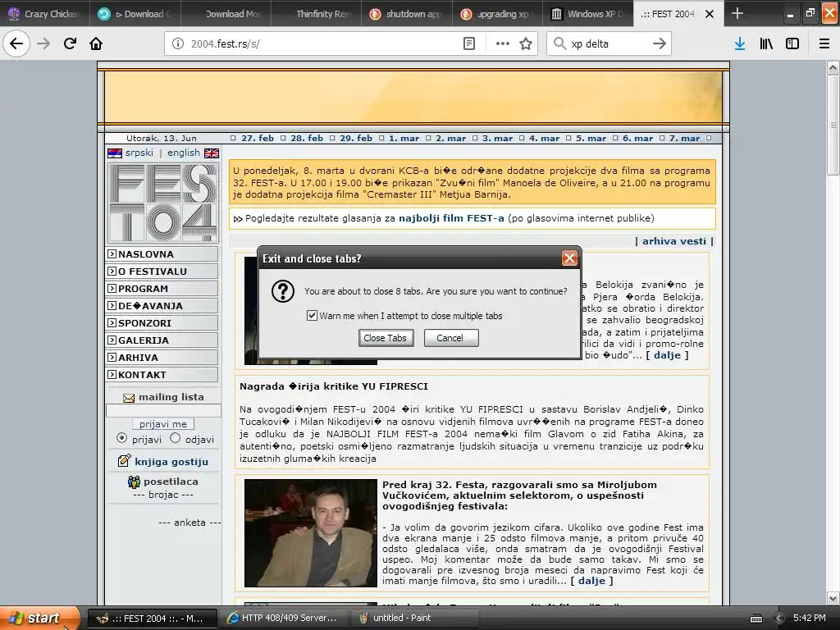Close the FEST 2004 tab
This screenshot has width=840, height=630.
(x=710, y=14)
